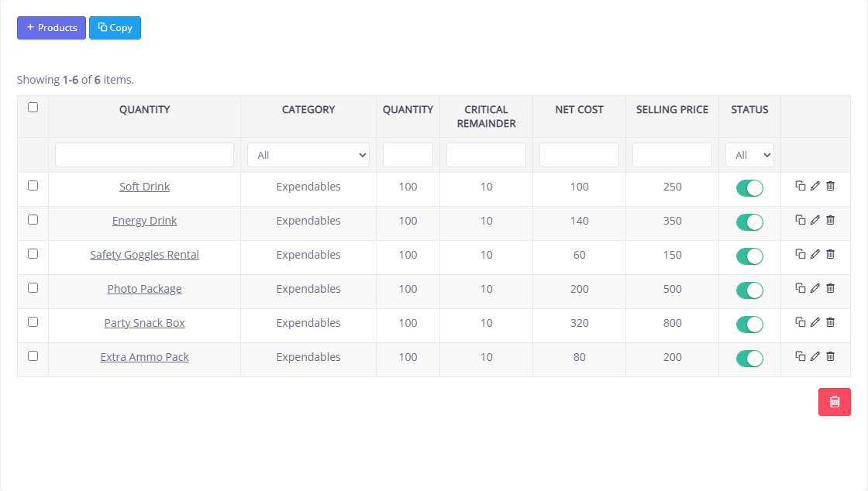Delete the Photo Package product

point(830,288)
